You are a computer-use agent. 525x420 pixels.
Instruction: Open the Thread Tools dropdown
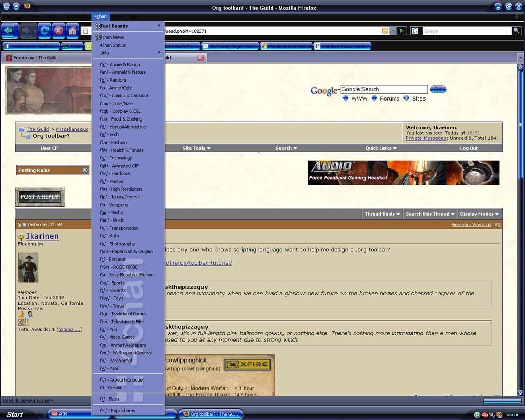(382, 214)
